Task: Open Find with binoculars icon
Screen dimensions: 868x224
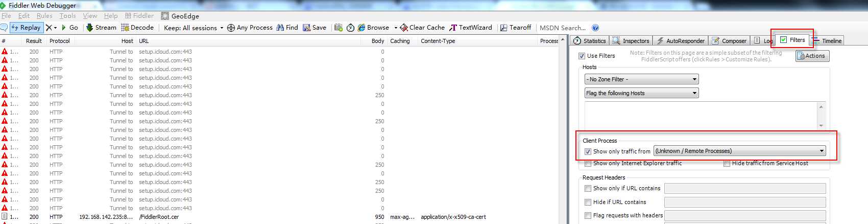Action: tap(287, 28)
